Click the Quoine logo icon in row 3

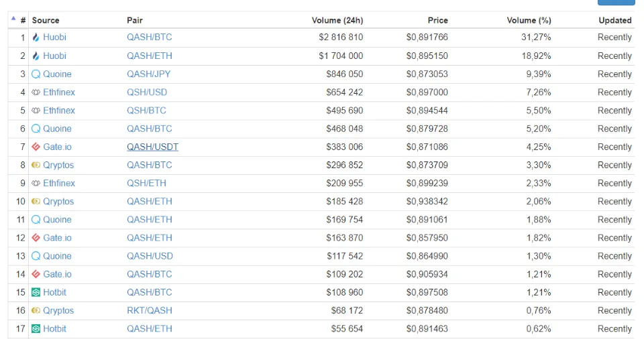(x=36, y=74)
